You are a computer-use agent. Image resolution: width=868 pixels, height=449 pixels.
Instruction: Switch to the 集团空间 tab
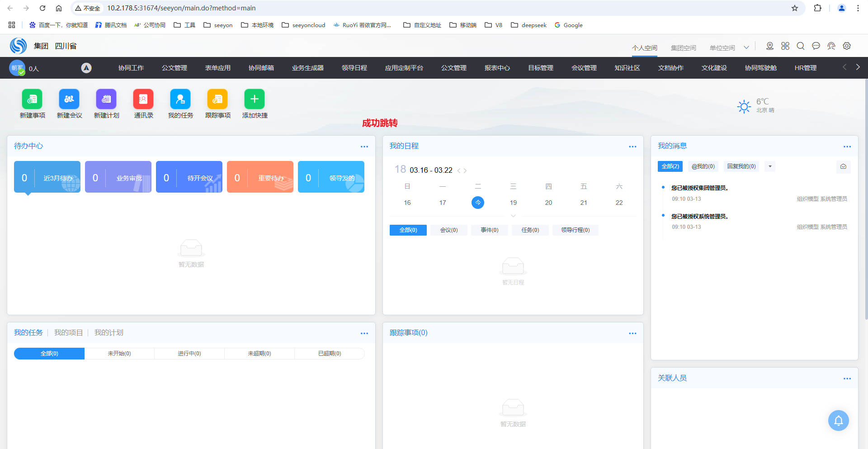tap(683, 48)
